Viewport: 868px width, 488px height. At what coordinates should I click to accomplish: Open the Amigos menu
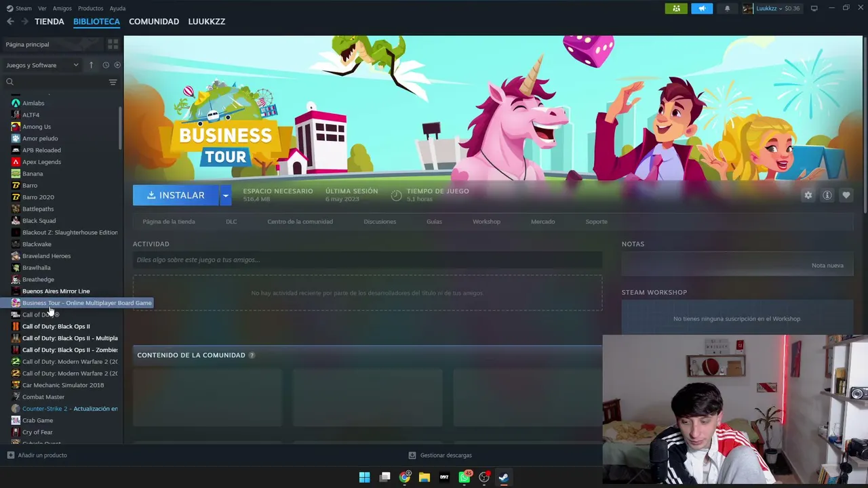62,8
